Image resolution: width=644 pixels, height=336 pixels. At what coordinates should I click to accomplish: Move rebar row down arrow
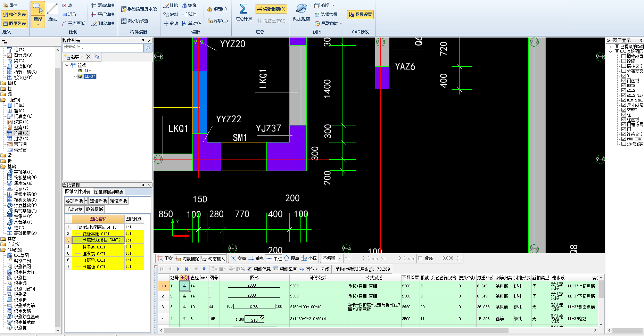click(x=204, y=269)
